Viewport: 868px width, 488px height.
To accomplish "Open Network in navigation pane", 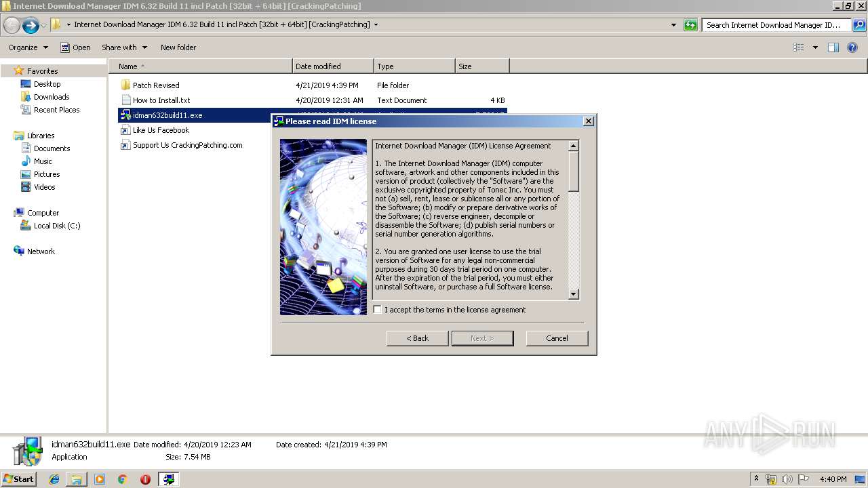I will pyautogui.click(x=41, y=251).
